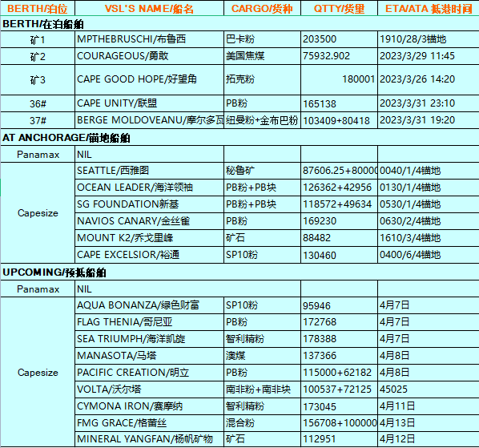Click the BERGE MOLDOVEANU vessel cell
479x448 pixels.
click(x=149, y=120)
